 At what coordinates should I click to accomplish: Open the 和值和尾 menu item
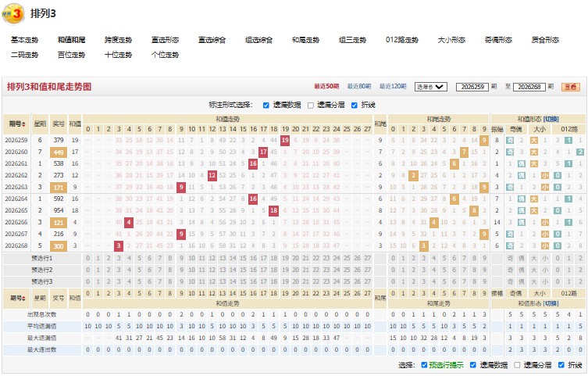71,40
